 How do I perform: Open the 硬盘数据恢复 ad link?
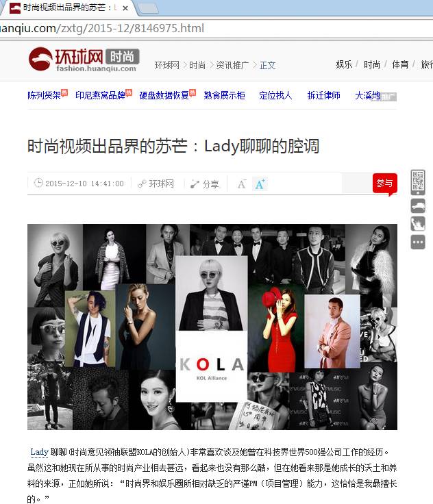coord(164,95)
